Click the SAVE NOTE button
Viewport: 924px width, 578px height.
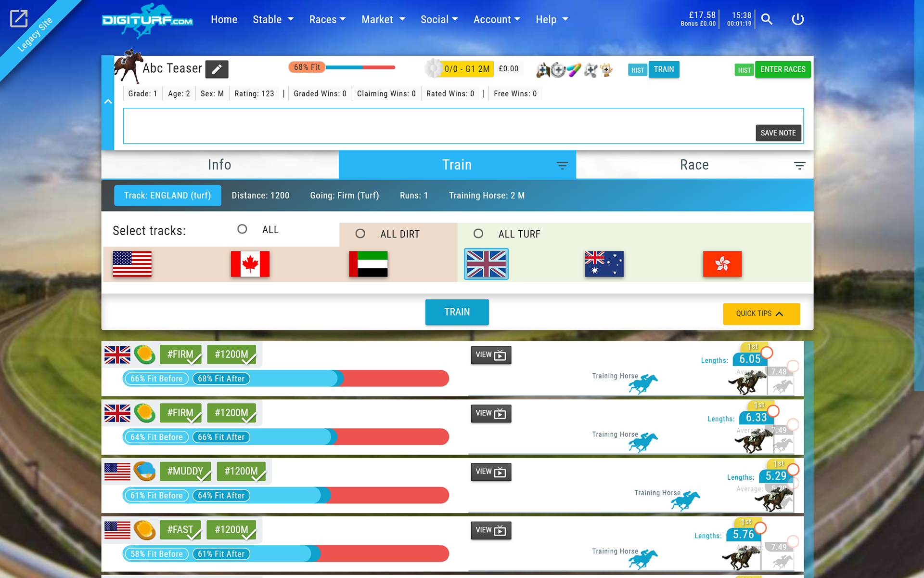(x=778, y=133)
